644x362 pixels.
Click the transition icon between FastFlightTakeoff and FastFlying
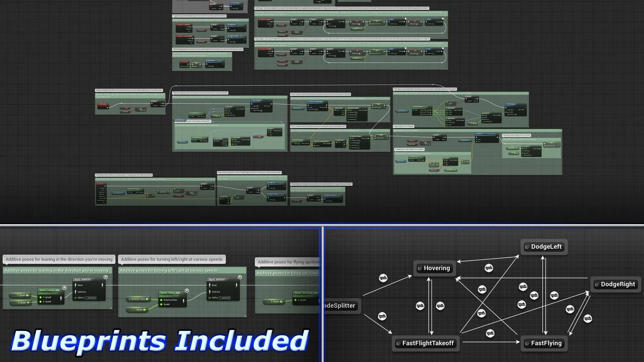490,333
